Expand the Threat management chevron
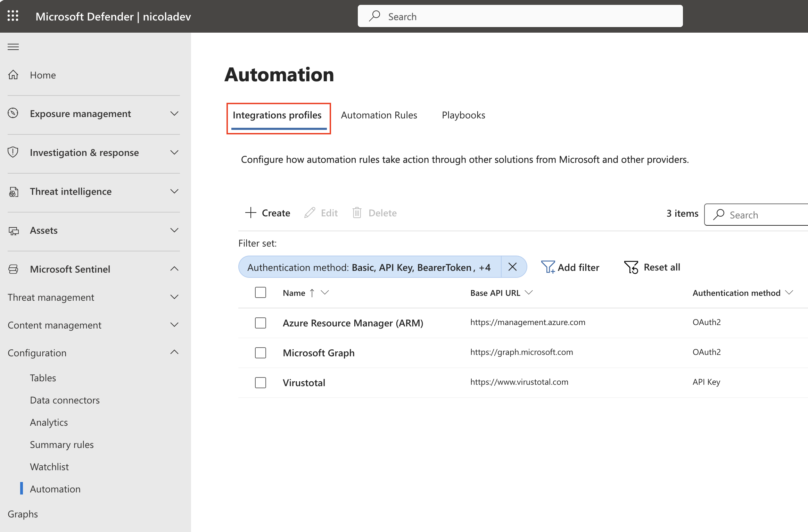Image resolution: width=808 pixels, height=532 pixels. [174, 297]
